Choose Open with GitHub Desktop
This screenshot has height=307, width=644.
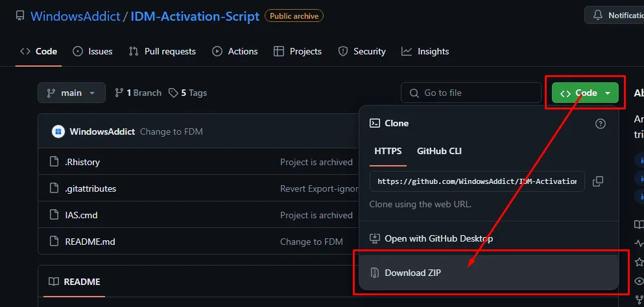(x=431, y=238)
